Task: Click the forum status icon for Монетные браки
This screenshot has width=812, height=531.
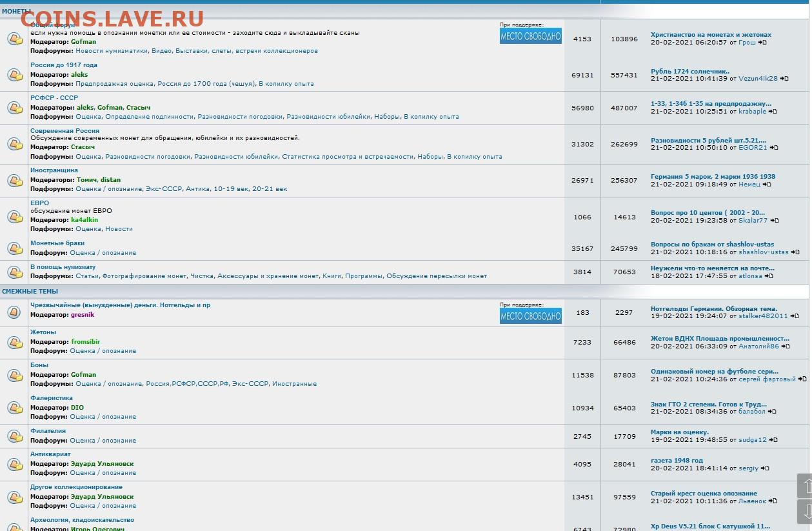Action: (14, 248)
